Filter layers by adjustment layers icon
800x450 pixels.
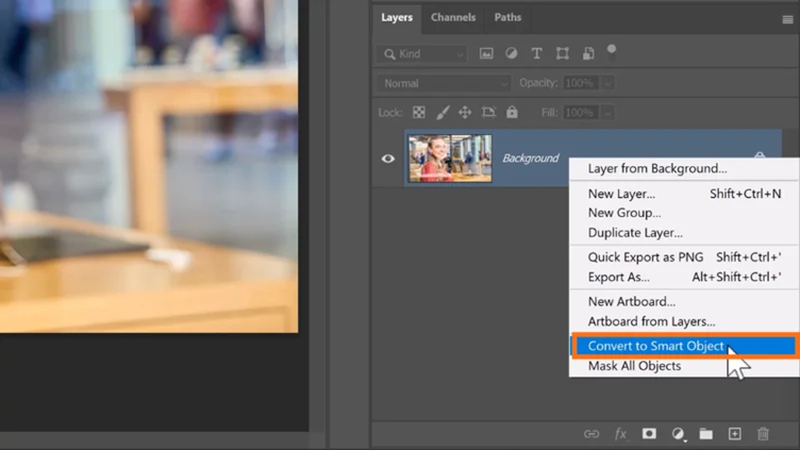[x=511, y=54]
